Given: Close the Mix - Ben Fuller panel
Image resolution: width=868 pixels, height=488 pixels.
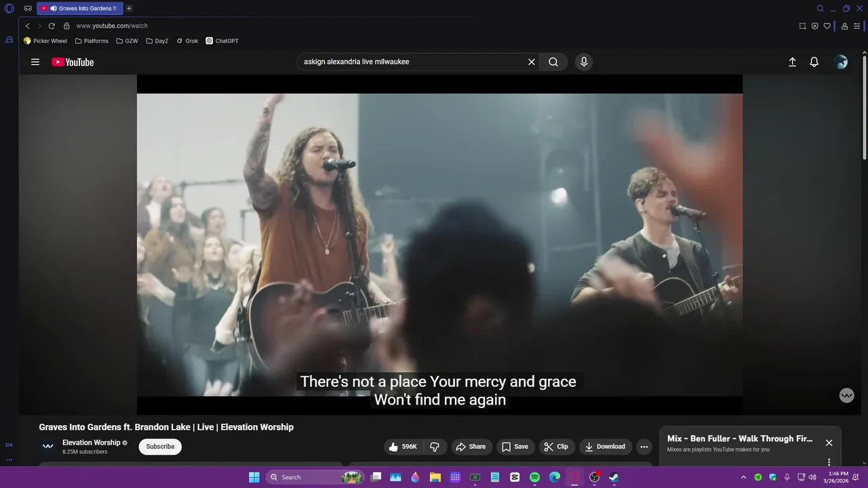Looking at the screenshot, I should pyautogui.click(x=829, y=443).
